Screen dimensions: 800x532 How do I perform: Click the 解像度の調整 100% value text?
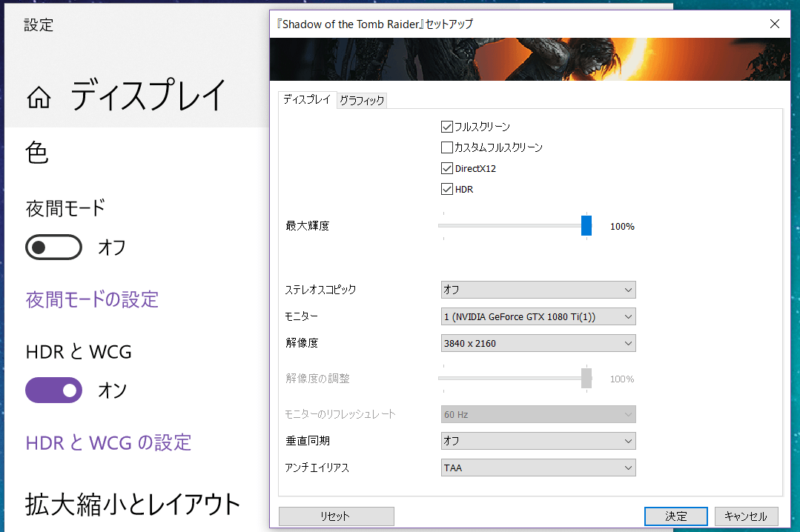click(x=623, y=379)
